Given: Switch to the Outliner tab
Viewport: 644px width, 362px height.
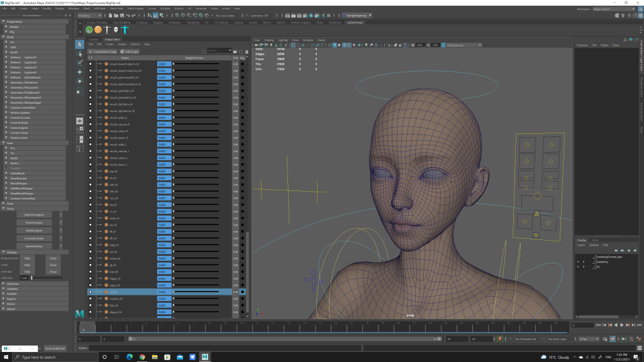Looking at the screenshot, I should (93, 39).
